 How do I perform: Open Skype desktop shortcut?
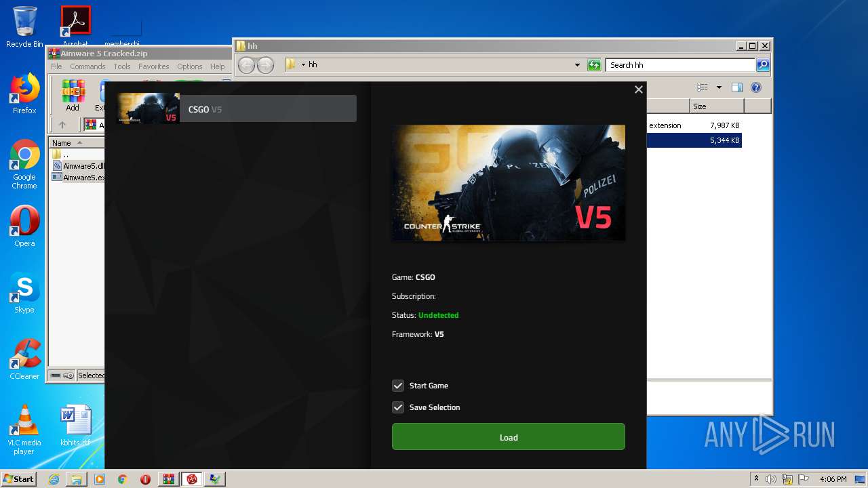pos(24,293)
